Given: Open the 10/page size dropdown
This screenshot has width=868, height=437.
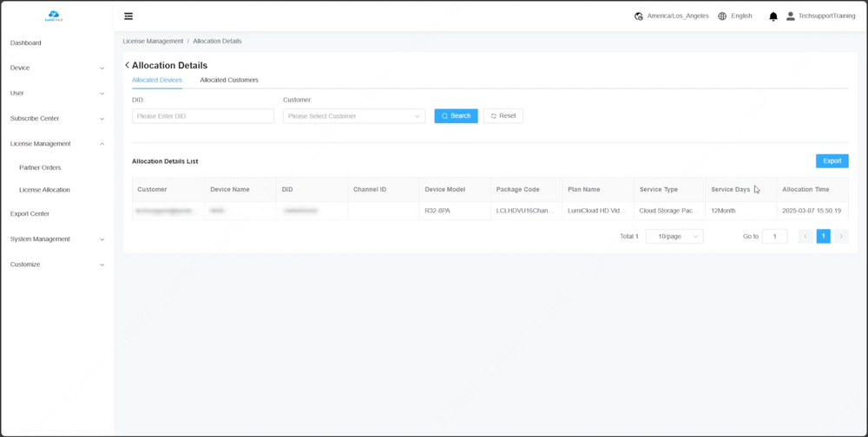Looking at the screenshot, I should coord(674,236).
